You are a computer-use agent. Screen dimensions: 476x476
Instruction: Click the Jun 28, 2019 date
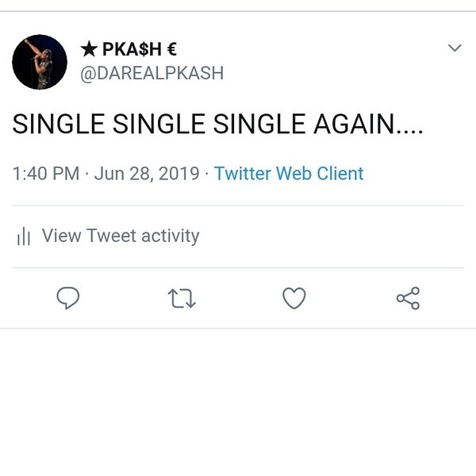coord(147,173)
